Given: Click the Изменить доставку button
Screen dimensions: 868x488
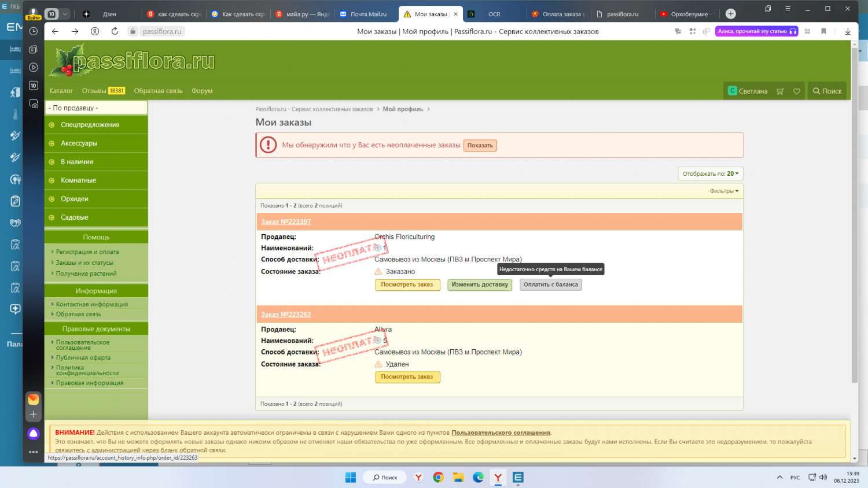Looking at the screenshot, I should [x=480, y=284].
